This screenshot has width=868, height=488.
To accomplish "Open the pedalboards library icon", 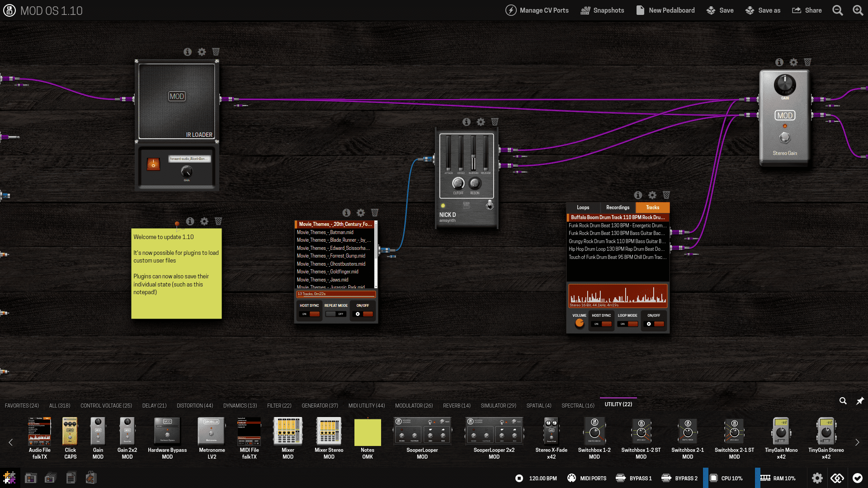I will pos(31,478).
